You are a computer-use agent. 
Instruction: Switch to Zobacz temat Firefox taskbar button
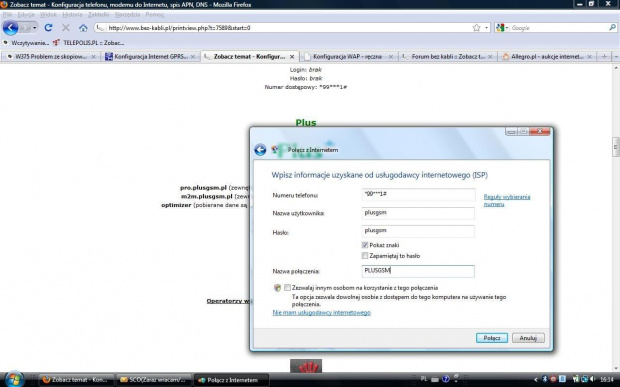point(77,379)
